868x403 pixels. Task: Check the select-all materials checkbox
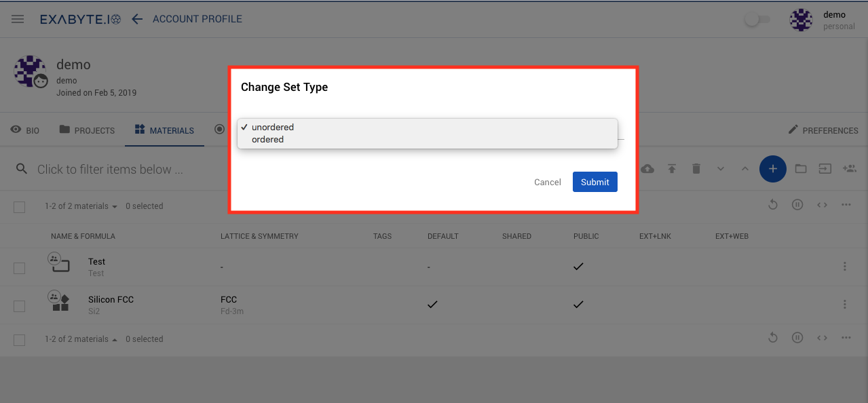click(x=19, y=206)
